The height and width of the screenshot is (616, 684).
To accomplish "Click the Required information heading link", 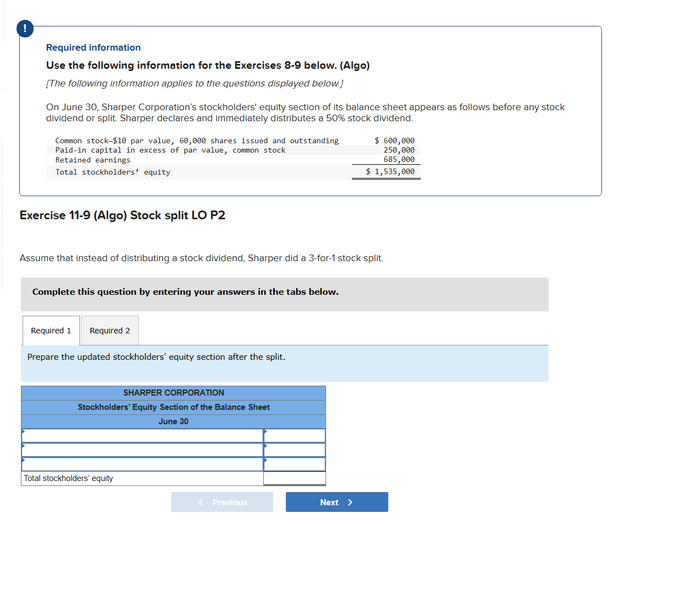I will tap(93, 47).
